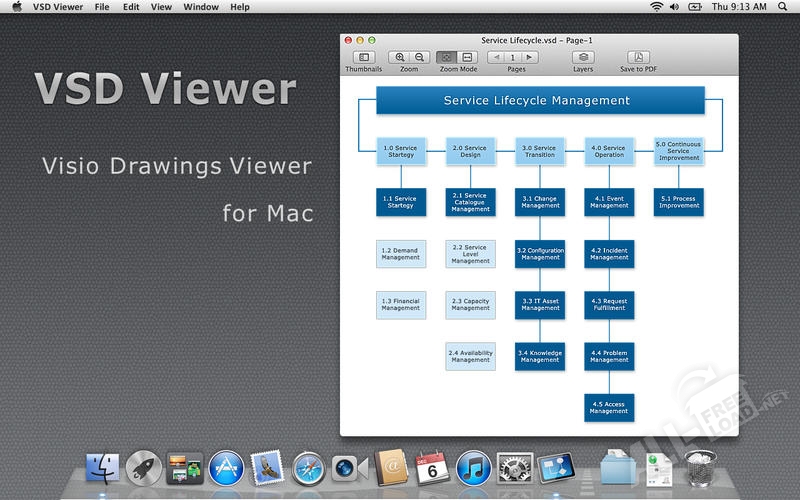Open the Layers panel
This screenshot has height=500, width=800.
tap(583, 58)
